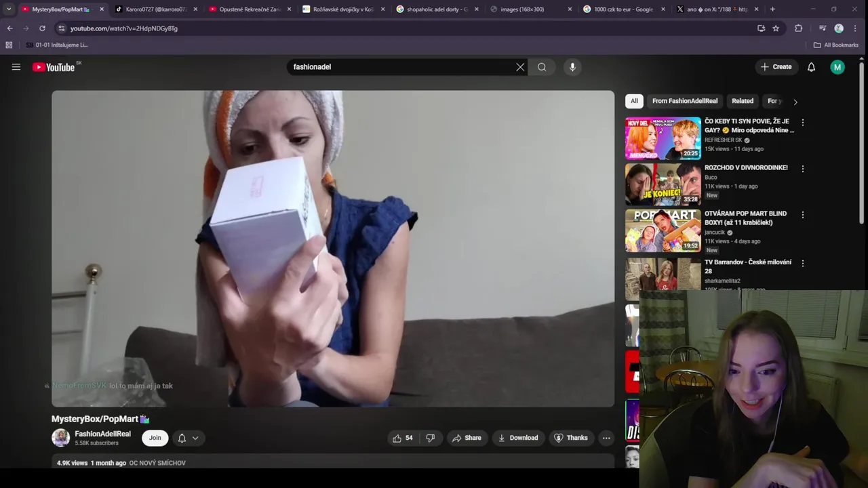Open the tab search dropdown arrow

click(x=9, y=9)
